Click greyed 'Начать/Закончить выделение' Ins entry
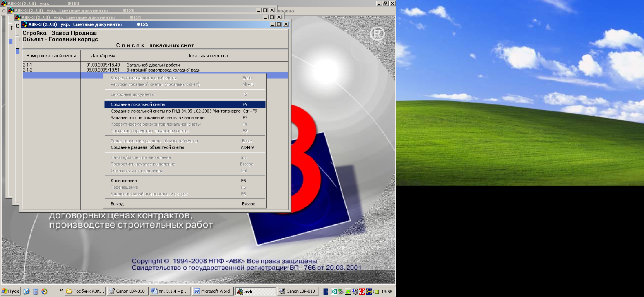 click(185, 157)
